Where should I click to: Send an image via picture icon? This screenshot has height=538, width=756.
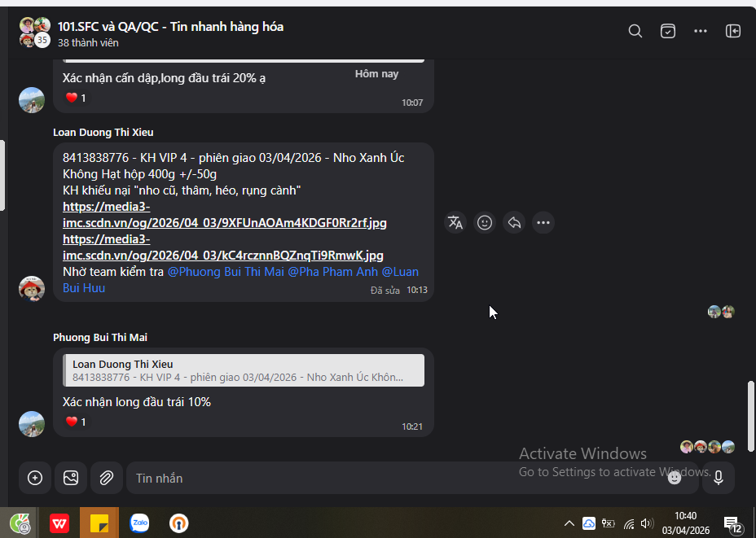(71, 478)
